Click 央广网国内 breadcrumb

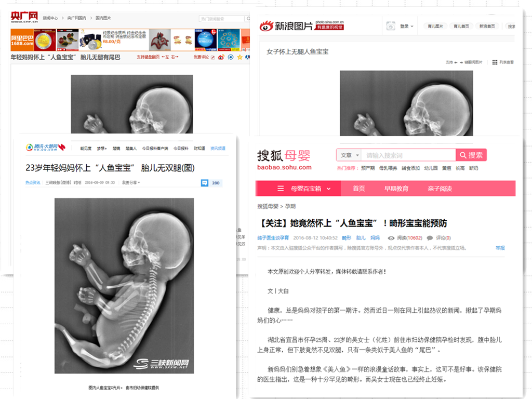click(x=77, y=18)
